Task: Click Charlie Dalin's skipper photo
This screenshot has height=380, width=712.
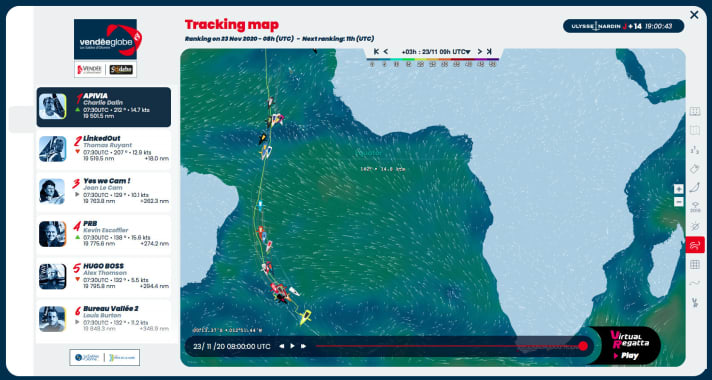Action: [53, 106]
